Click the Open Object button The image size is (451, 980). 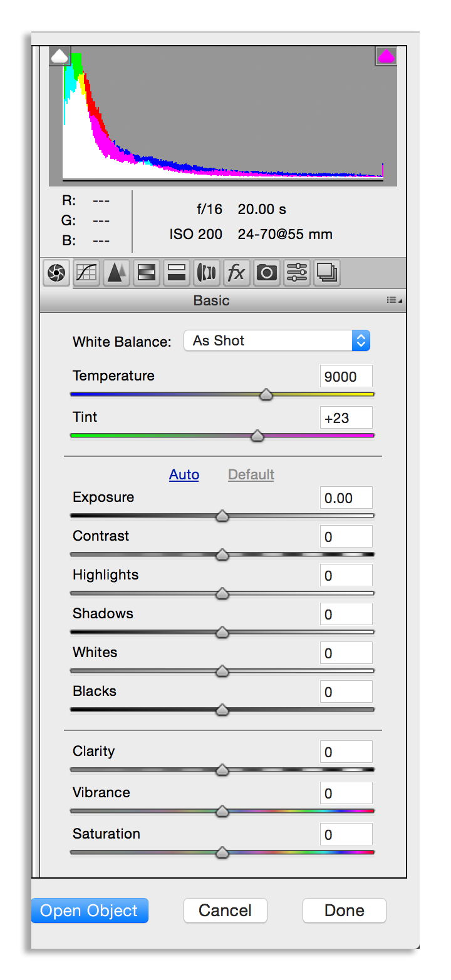pos(90,911)
